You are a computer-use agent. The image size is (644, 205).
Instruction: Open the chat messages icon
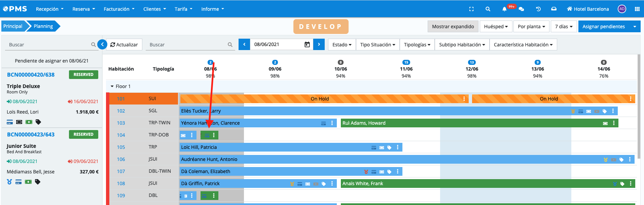point(521,9)
